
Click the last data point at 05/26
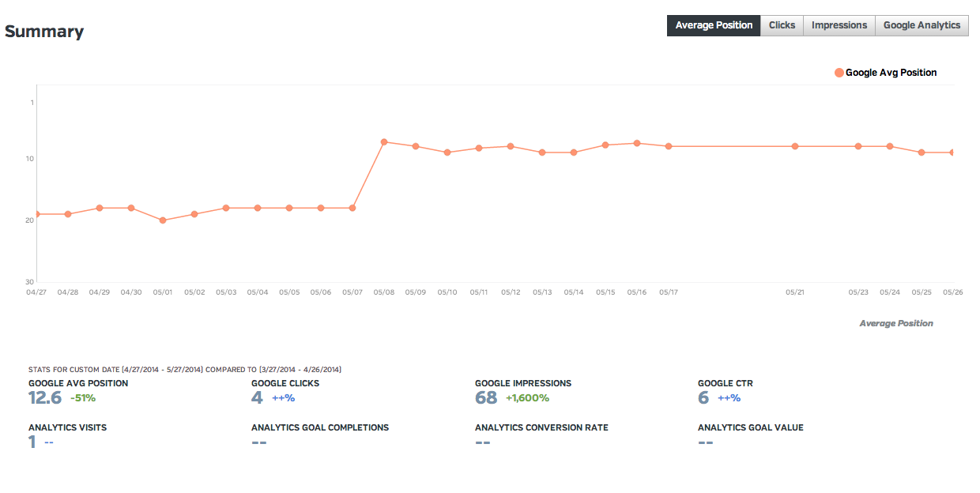pos(952,152)
